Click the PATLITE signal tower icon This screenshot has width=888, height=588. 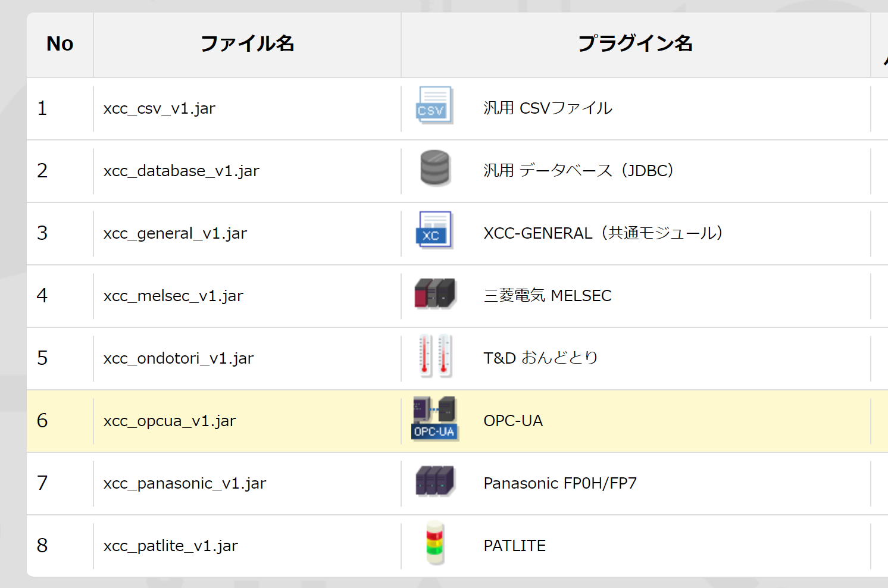click(435, 543)
